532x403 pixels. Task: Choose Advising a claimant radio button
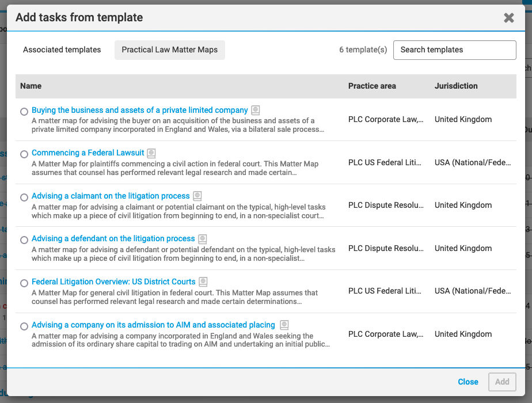click(x=24, y=197)
